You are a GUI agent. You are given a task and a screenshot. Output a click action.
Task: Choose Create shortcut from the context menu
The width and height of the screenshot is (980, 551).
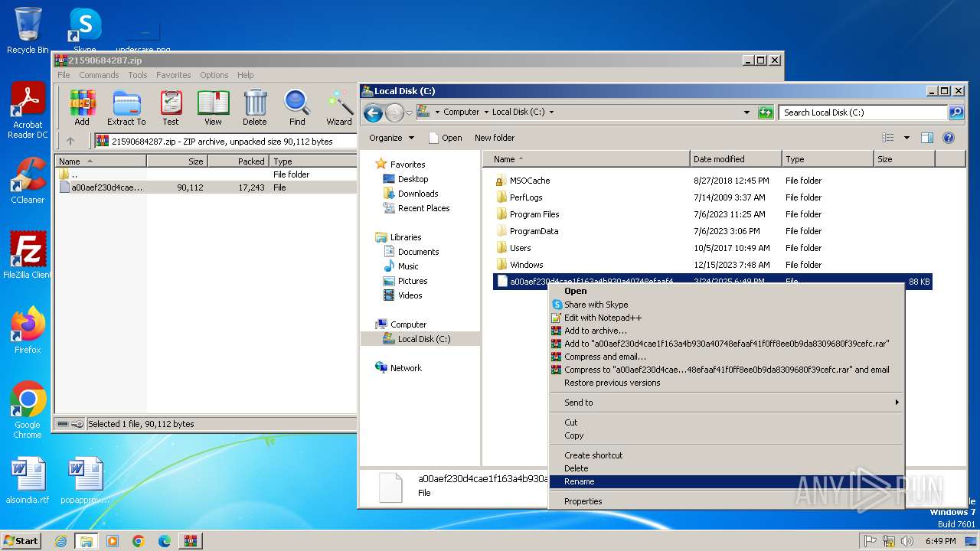pyautogui.click(x=727, y=455)
